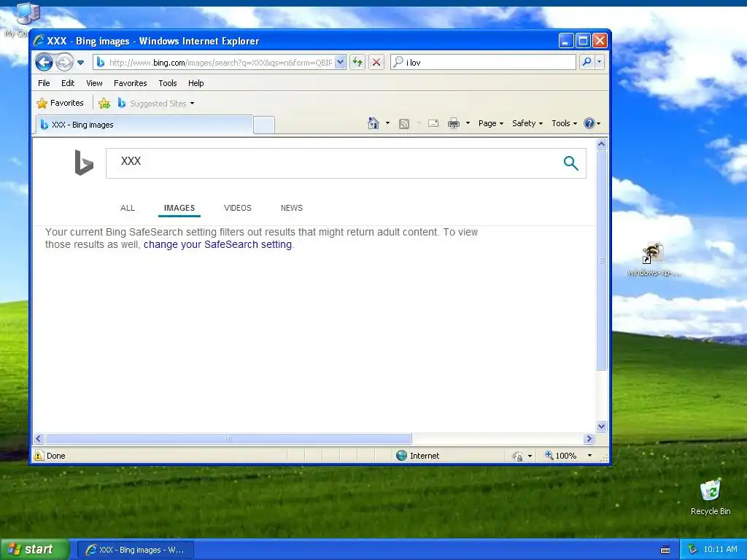Click the Favorites star button
747x560 pixels.
[61, 103]
